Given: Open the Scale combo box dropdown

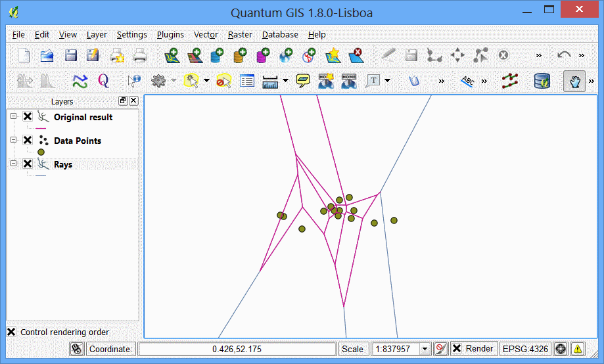Looking at the screenshot, I should (x=425, y=349).
